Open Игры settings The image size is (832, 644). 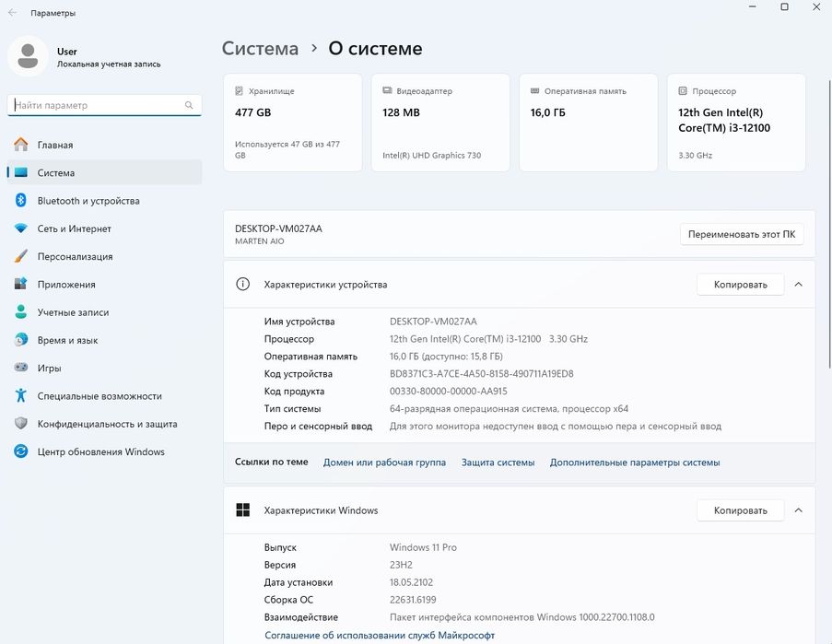(x=104, y=368)
